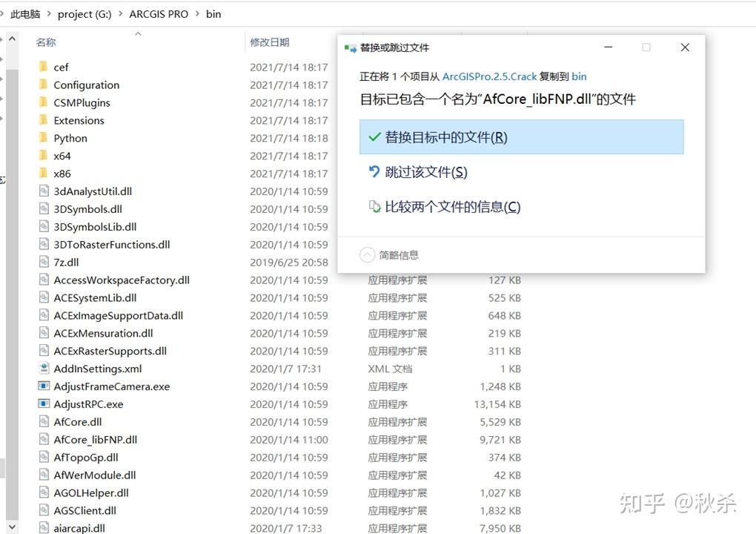Select the Configuration folder icon
The width and height of the screenshot is (756, 534).
tap(44, 85)
